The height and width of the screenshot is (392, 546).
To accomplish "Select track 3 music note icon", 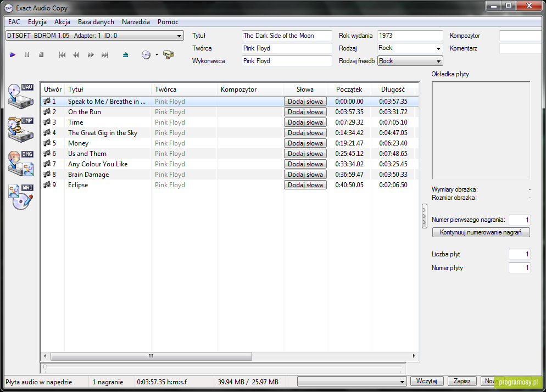I will pos(47,122).
